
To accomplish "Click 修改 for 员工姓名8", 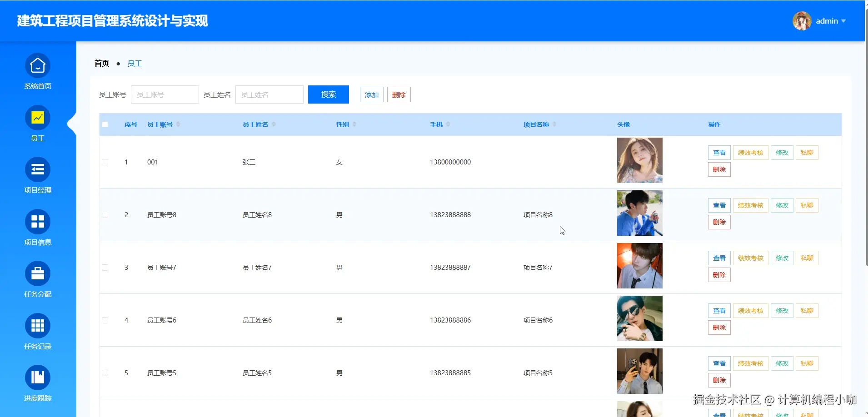I will pyautogui.click(x=782, y=205).
